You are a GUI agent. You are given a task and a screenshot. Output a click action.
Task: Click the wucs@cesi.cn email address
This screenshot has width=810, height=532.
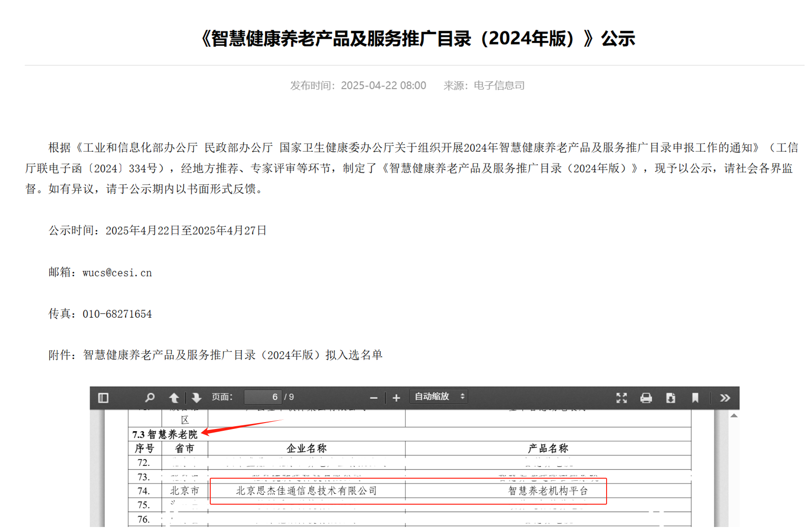pyautogui.click(x=117, y=273)
